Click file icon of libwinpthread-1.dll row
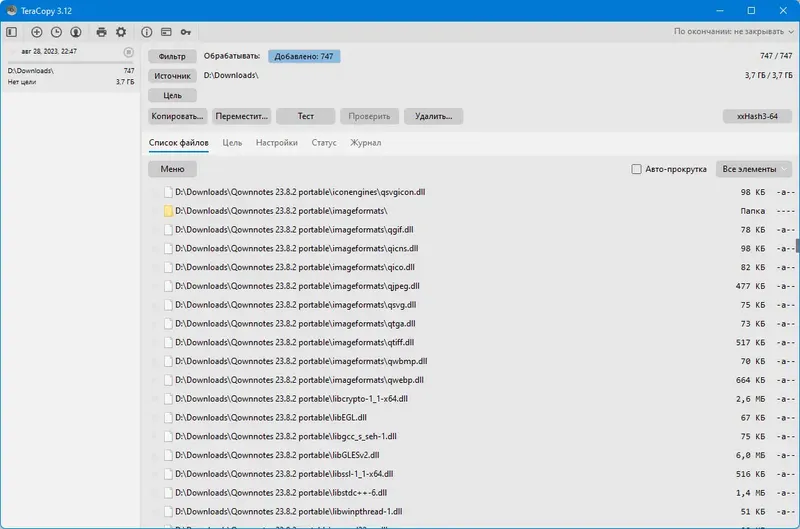 tap(168, 512)
